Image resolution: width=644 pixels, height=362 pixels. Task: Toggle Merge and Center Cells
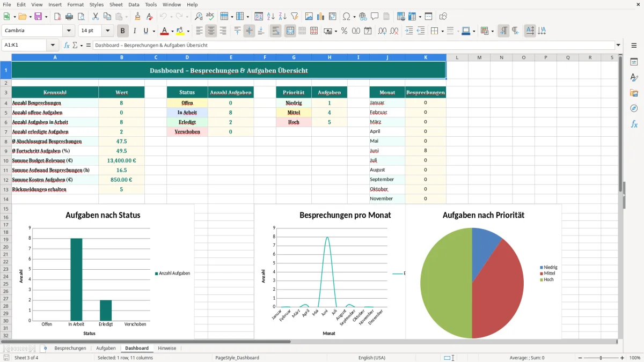[x=290, y=31]
